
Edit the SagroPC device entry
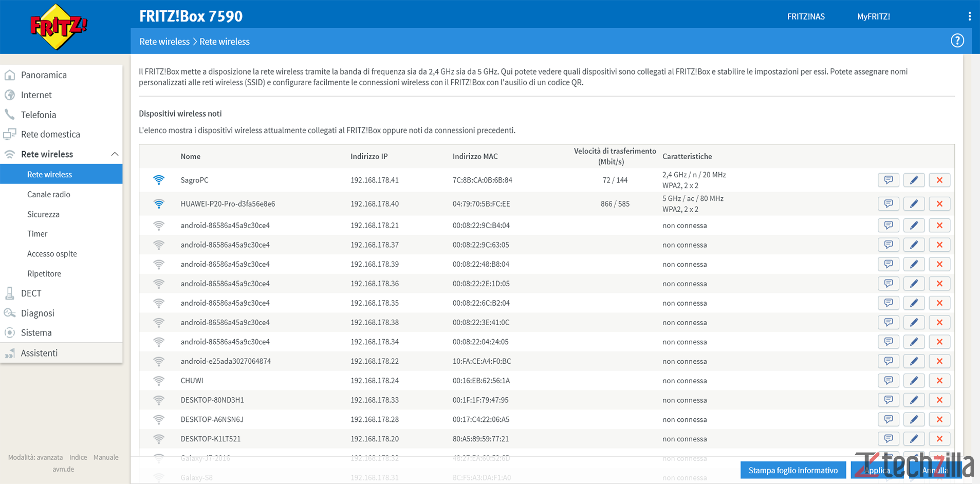coord(914,180)
